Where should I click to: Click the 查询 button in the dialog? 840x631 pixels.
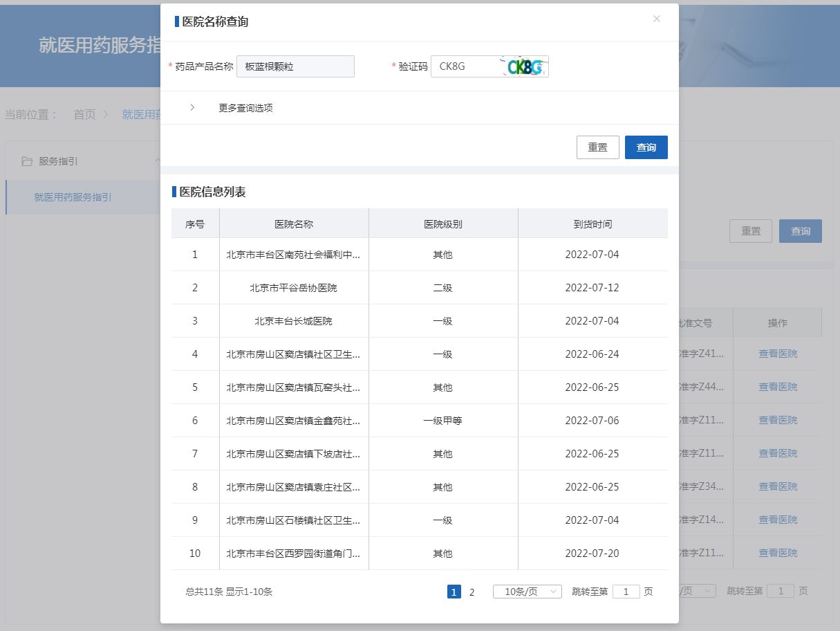(646, 147)
